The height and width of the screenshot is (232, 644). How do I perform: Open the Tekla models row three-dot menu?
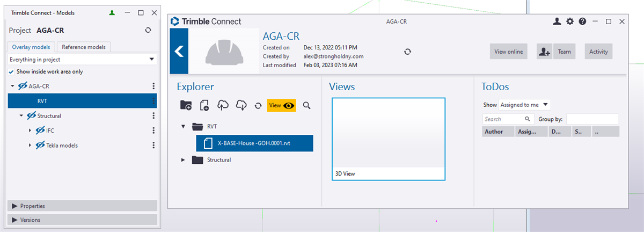coord(153,145)
